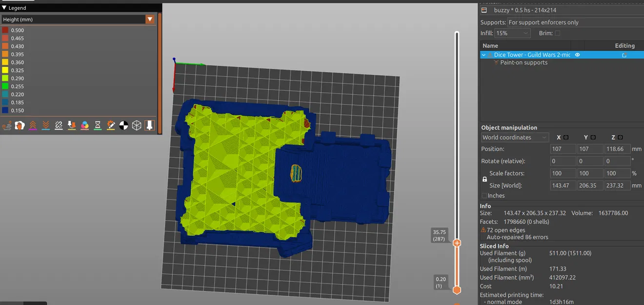Click upper layer slider handle at 35.75
The height and width of the screenshot is (305, 644).
click(457, 243)
